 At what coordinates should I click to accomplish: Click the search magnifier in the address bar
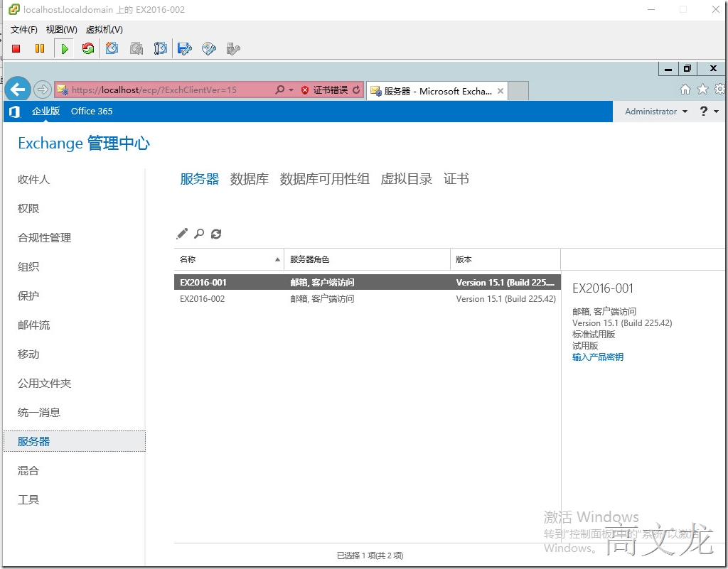point(279,90)
